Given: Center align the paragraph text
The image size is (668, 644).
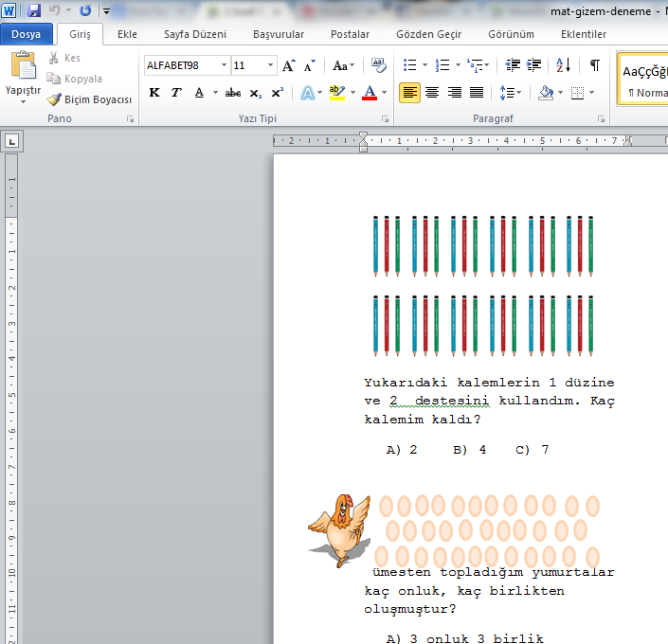Looking at the screenshot, I should coord(432,93).
